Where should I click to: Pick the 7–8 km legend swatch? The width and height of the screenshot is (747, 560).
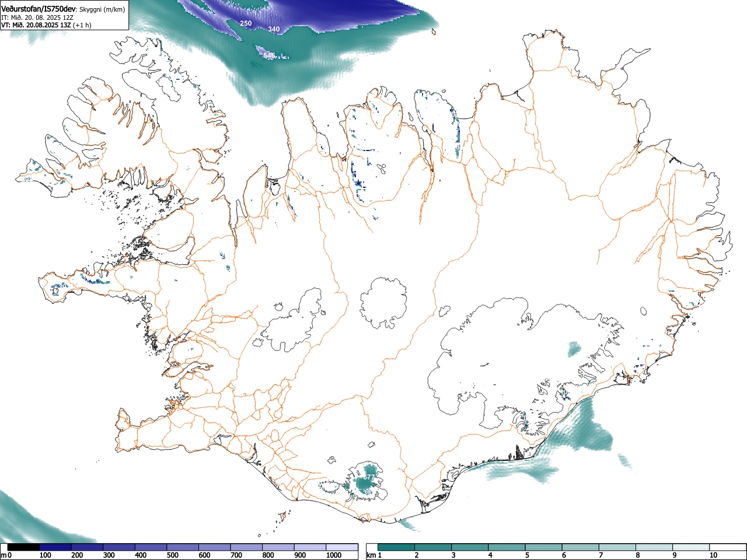pos(617,547)
